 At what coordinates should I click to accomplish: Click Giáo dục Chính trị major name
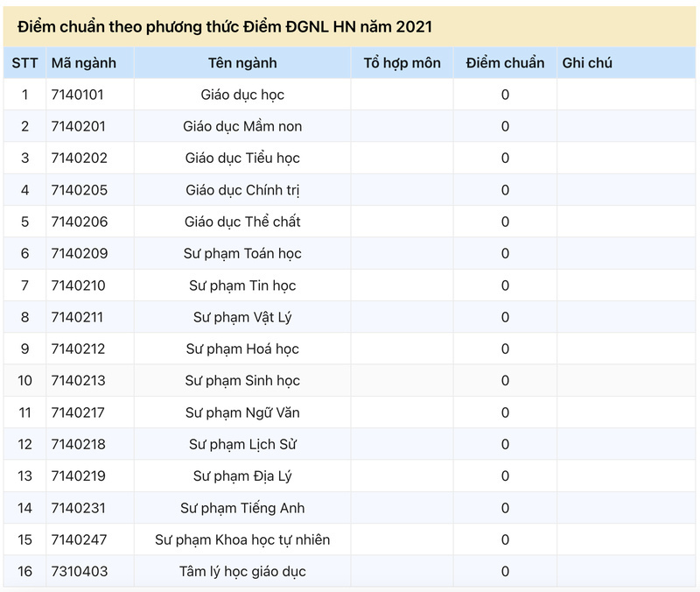[x=242, y=190]
